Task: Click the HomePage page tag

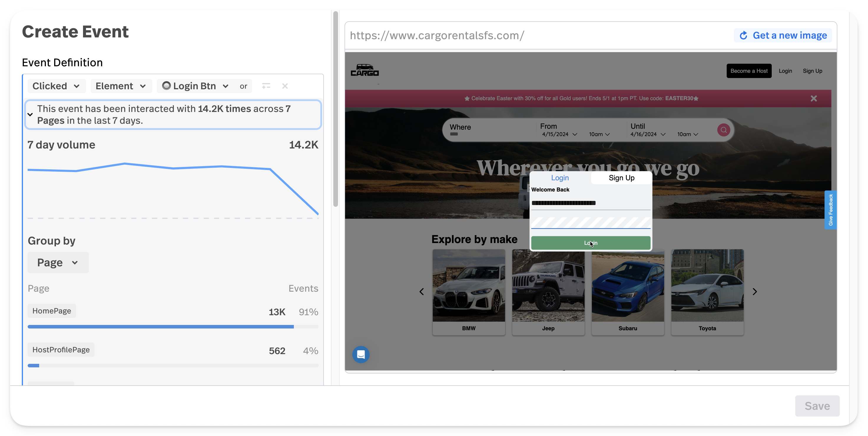Action: point(52,311)
